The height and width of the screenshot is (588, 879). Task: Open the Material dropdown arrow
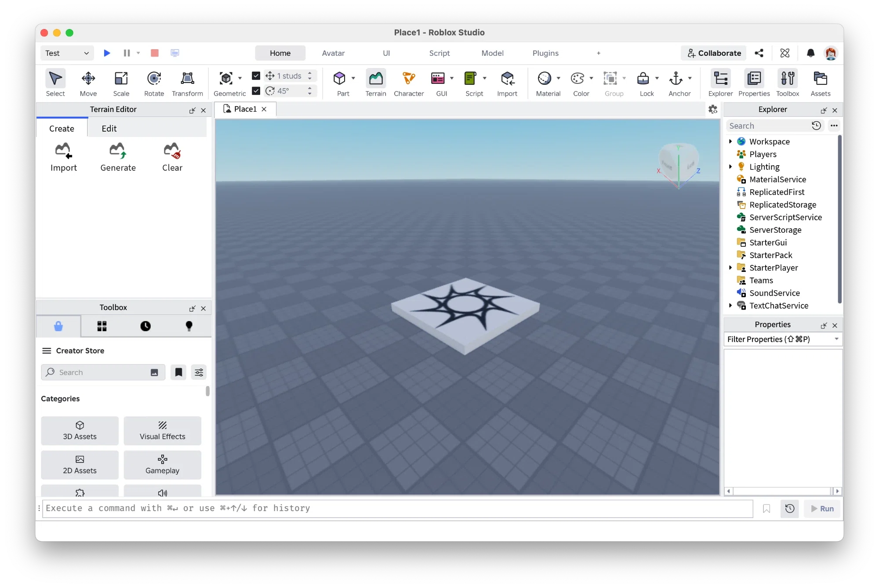tap(559, 78)
